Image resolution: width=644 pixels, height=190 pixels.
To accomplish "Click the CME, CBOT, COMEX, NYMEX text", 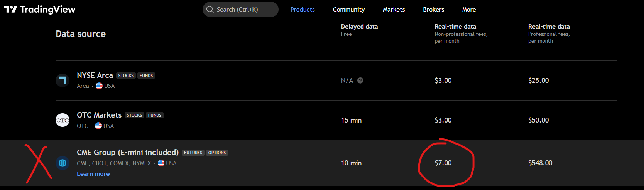I will coord(114,163).
